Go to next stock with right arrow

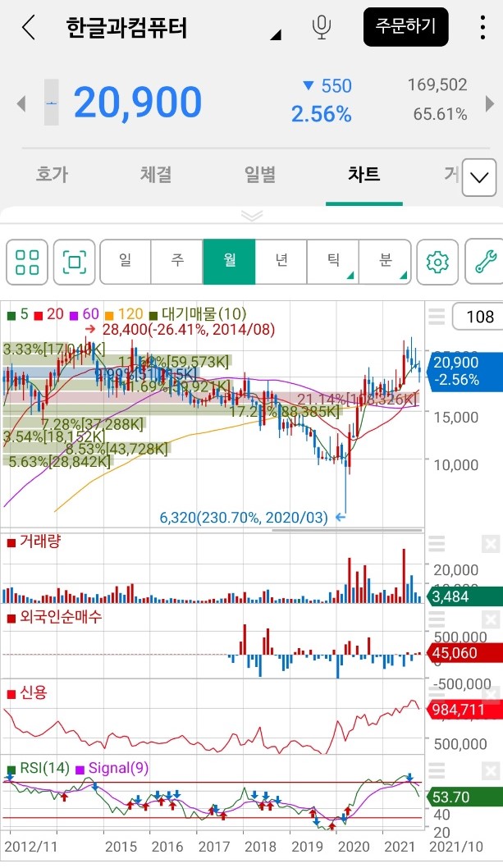click(490, 103)
